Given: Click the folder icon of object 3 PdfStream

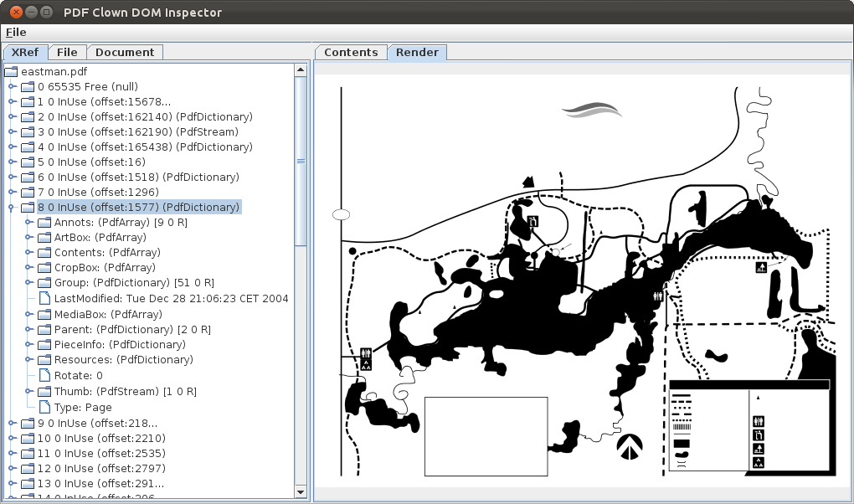Looking at the screenshot, I should (28, 132).
